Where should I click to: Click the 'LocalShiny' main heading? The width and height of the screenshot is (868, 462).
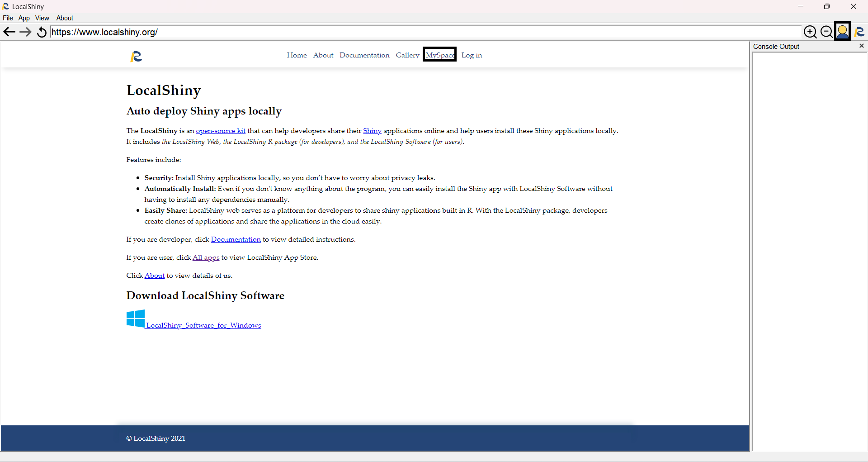(164, 90)
